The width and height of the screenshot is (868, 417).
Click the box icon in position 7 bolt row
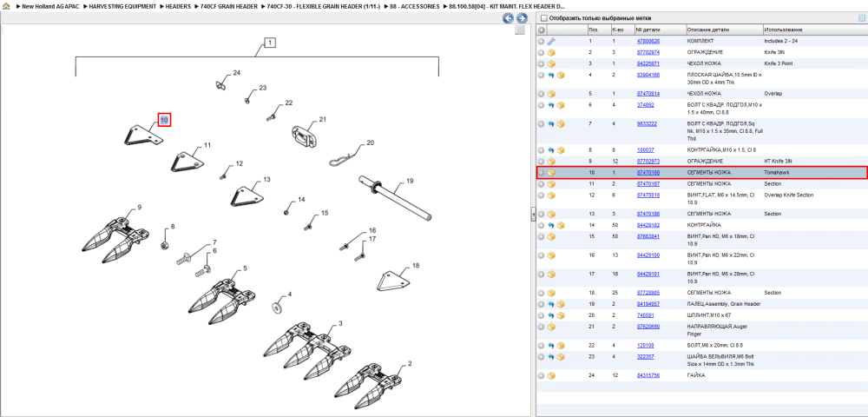click(x=561, y=124)
